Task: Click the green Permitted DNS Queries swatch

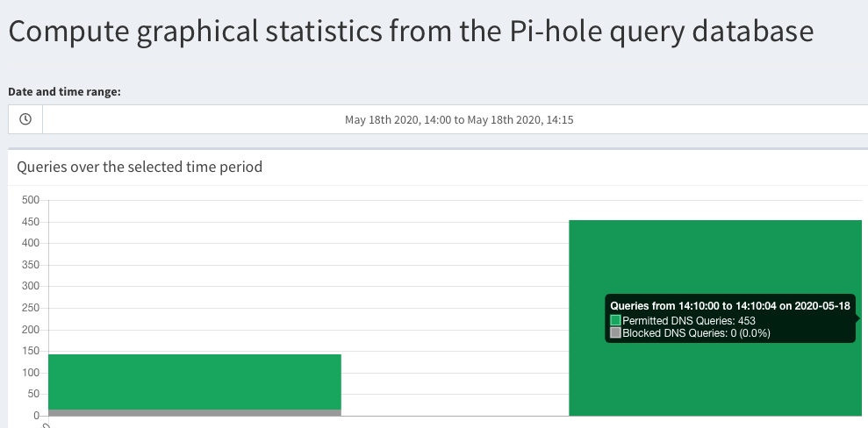Action: pos(615,320)
